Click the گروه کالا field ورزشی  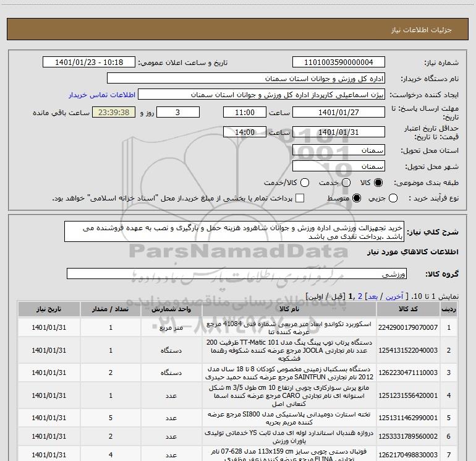tap(237, 274)
